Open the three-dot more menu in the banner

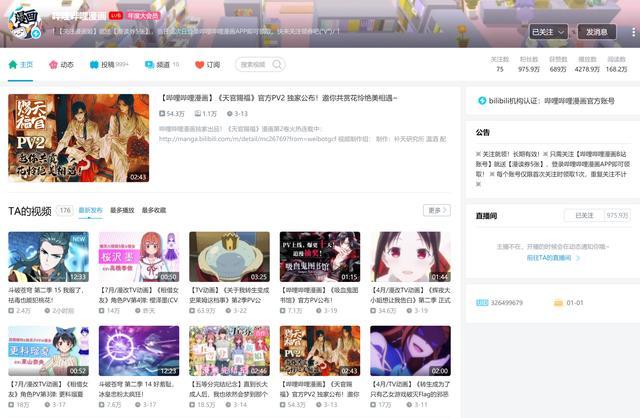tap(633, 32)
